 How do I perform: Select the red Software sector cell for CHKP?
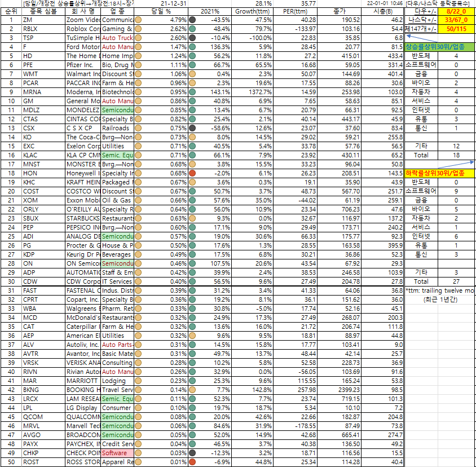point(117,453)
